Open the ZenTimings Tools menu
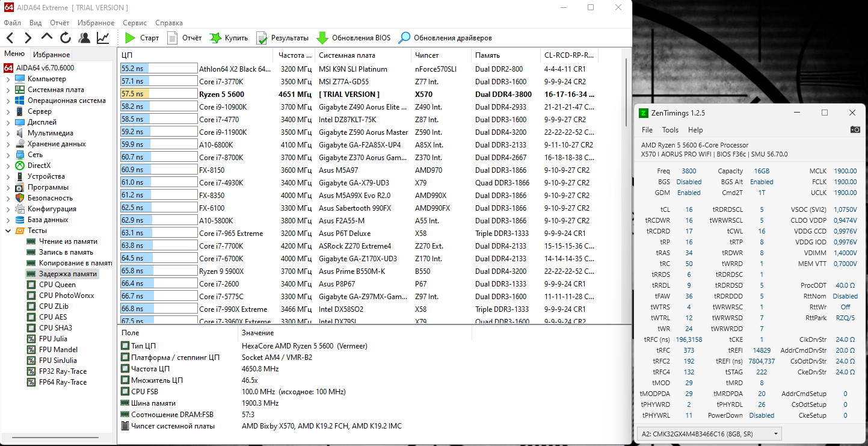Viewport: 868px width, 446px height. tap(670, 130)
